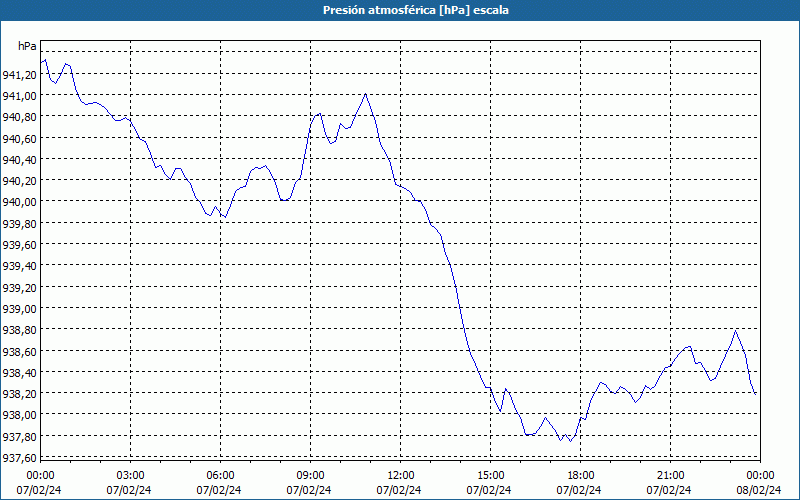Pick the 937,80 pressure axis label
The image size is (800, 500).
tap(19, 437)
